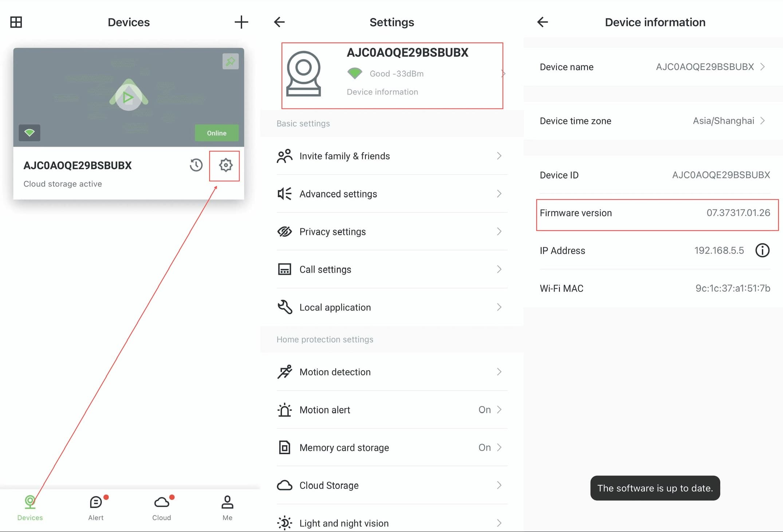Select the Device ID value
783x532 pixels.
pyautogui.click(x=721, y=175)
